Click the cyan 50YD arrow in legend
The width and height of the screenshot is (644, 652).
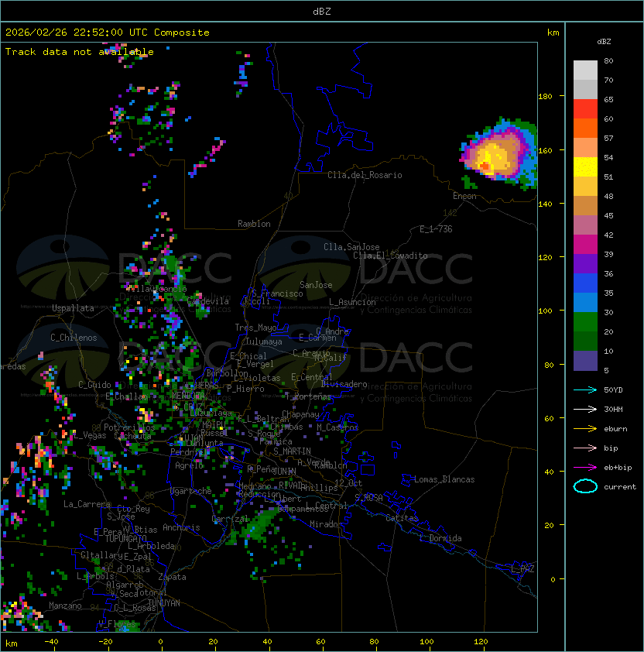coord(585,390)
